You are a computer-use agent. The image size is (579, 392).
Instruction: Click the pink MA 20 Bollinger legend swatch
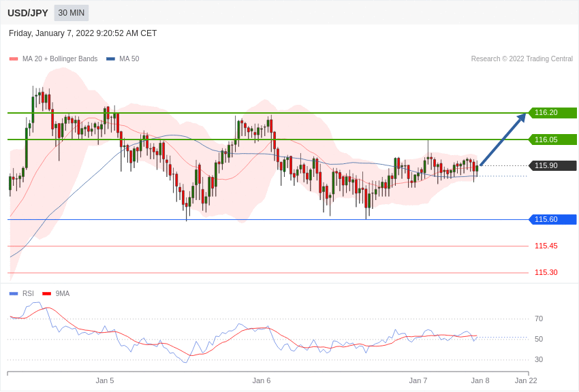point(14,59)
